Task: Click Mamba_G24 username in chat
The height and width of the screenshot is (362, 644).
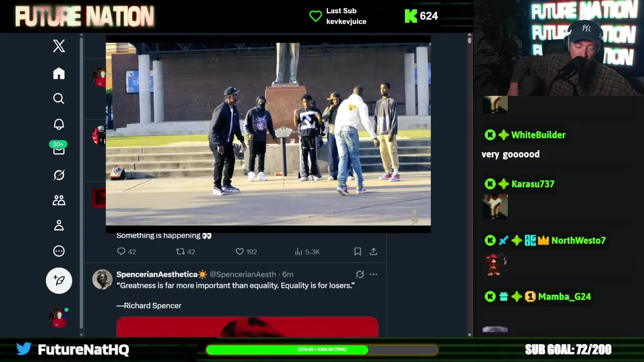Action: 565,297
